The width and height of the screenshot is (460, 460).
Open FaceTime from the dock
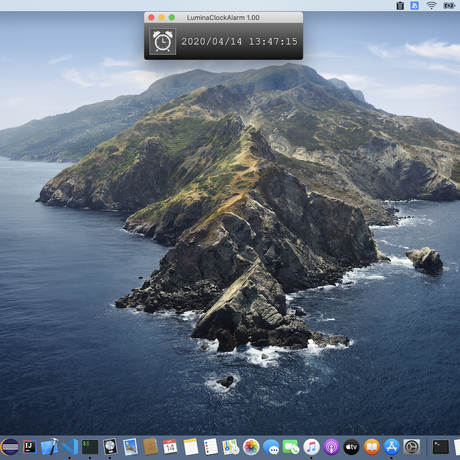tap(291, 447)
